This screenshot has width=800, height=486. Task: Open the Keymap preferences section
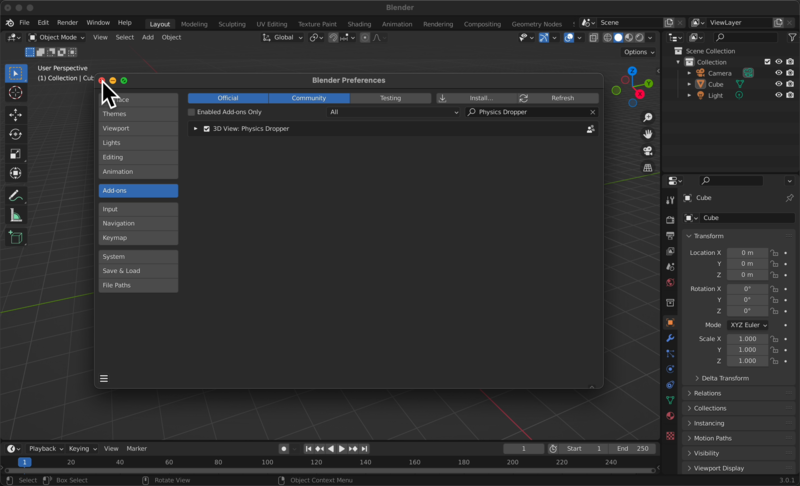click(x=138, y=238)
